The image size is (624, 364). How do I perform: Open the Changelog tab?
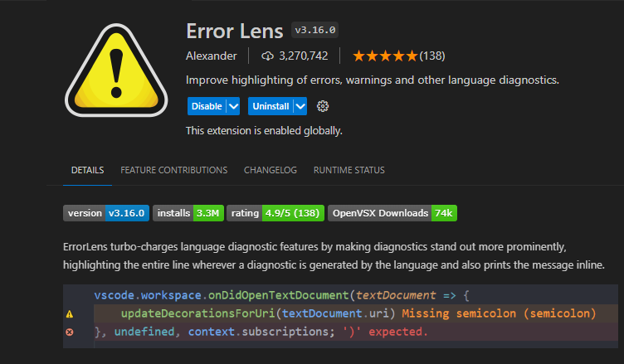tap(271, 170)
